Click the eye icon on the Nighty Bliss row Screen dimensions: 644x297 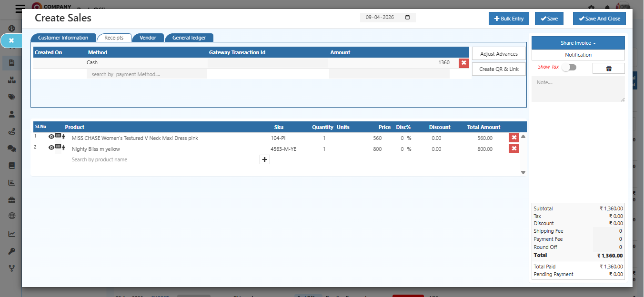pos(51,148)
